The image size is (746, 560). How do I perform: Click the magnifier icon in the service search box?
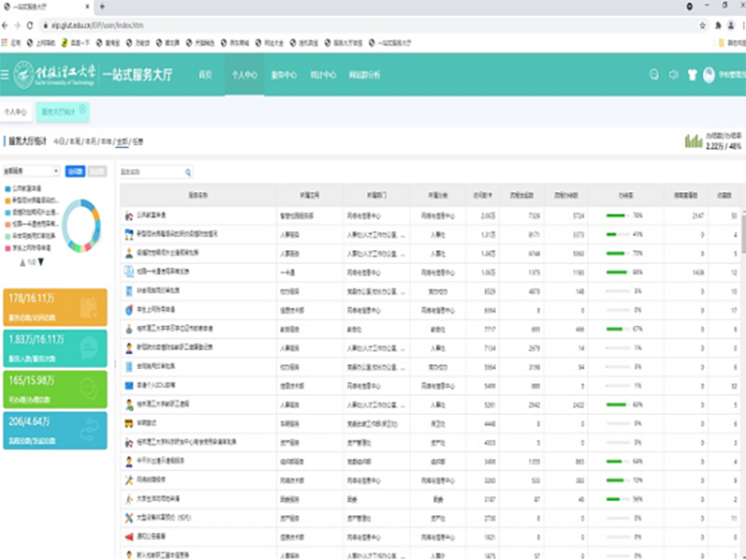pos(188,173)
